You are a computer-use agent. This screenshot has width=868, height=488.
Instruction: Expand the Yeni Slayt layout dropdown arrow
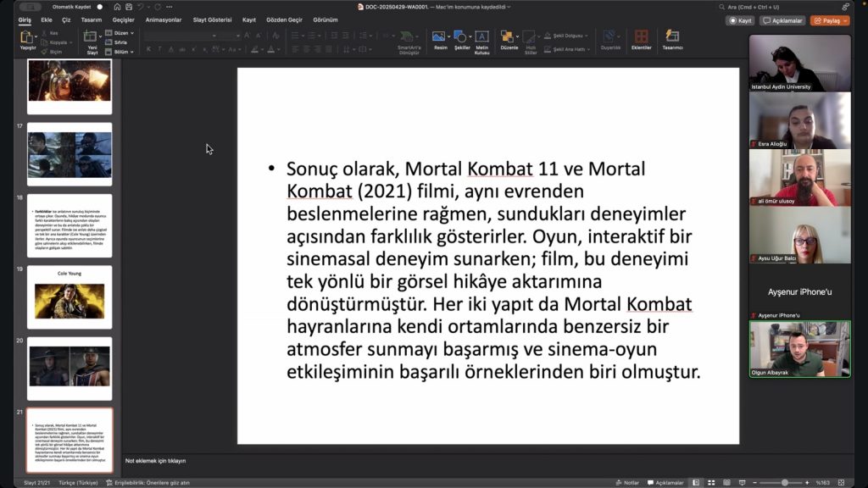tap(100, 37)
